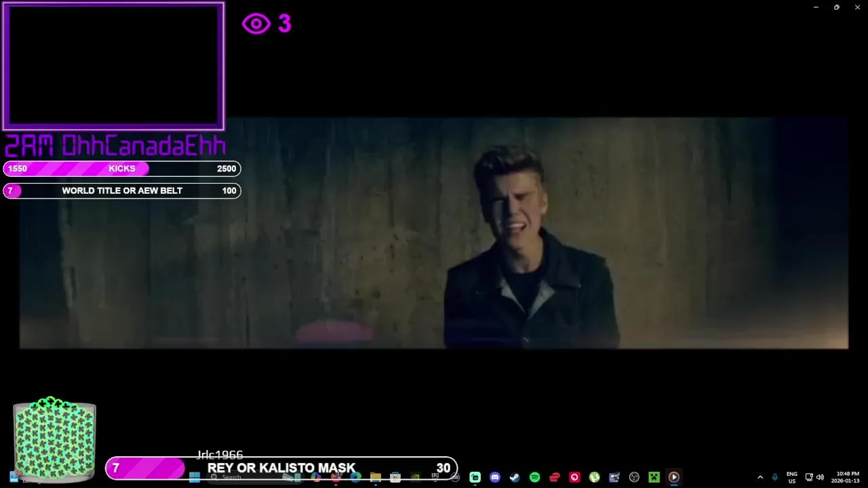Open the NVIDIA app taskbar icon

415,477
